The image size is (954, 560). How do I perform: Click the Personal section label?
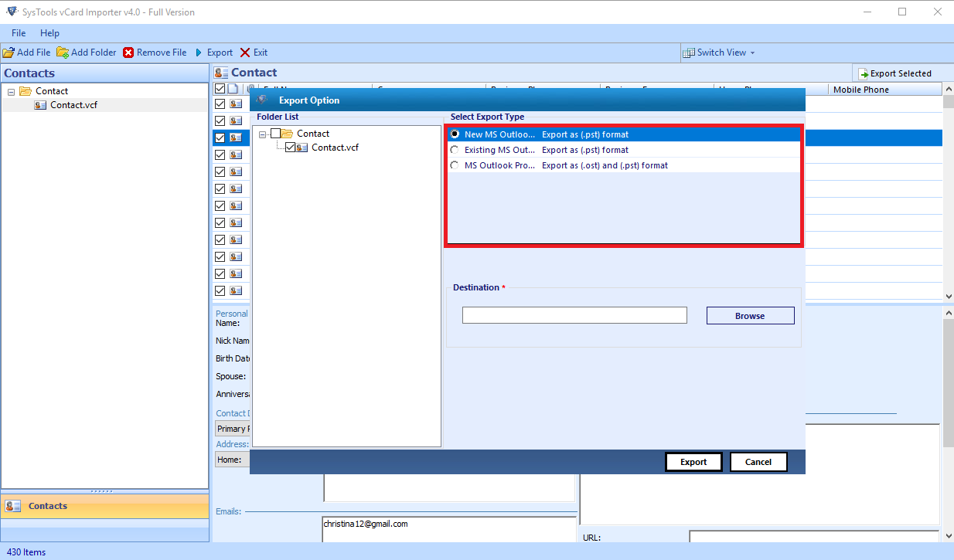(x=232, y=314)
